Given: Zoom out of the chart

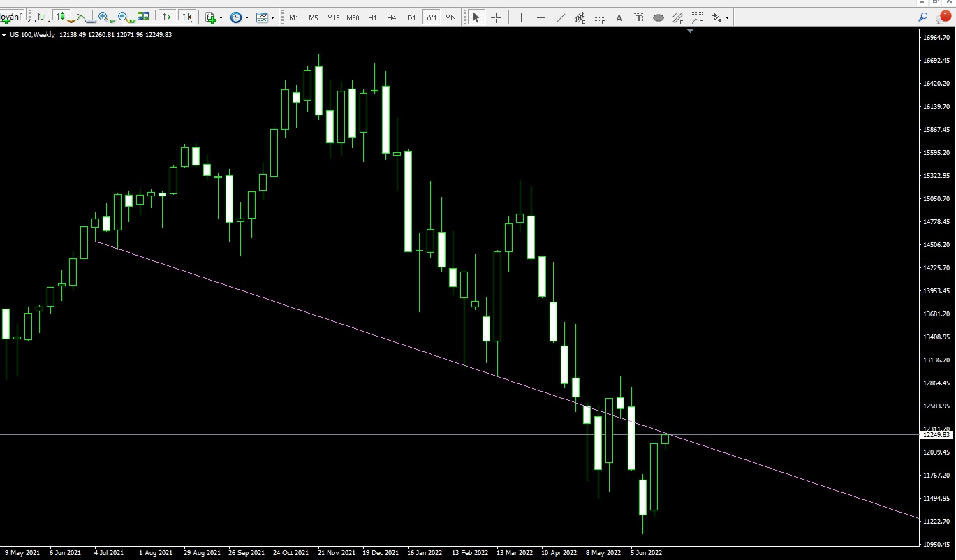Looking at the screenshot, I should point(123,17).
